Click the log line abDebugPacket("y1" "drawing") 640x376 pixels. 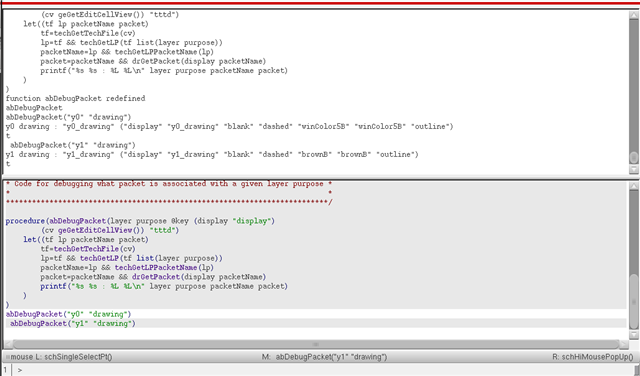(x=73, y=145)
